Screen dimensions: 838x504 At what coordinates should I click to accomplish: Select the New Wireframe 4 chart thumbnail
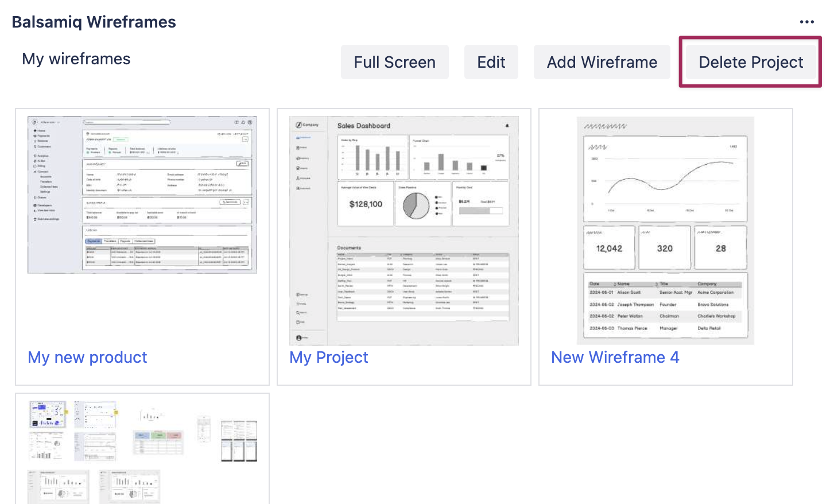pos(665,231)
